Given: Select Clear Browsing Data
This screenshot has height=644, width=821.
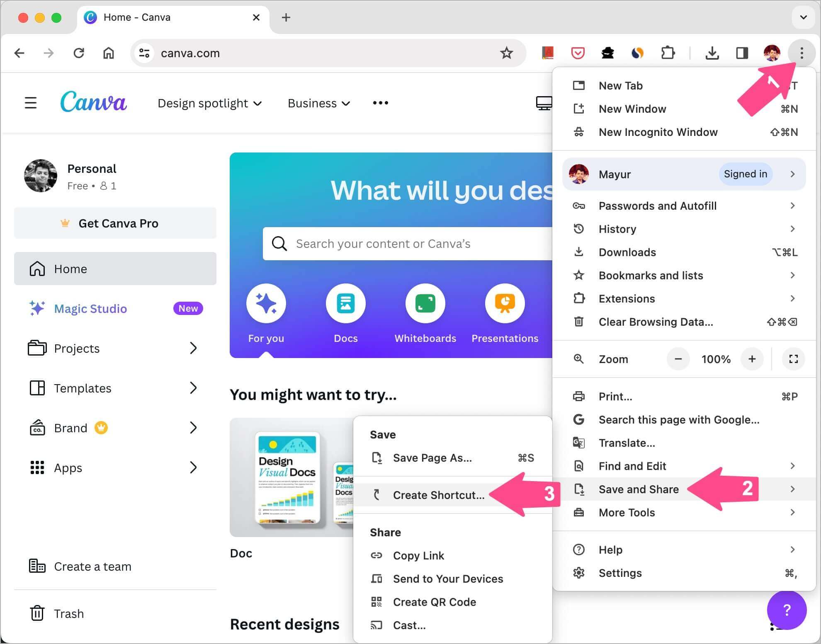Looking at the screenshot, I should tap(684, 322).
